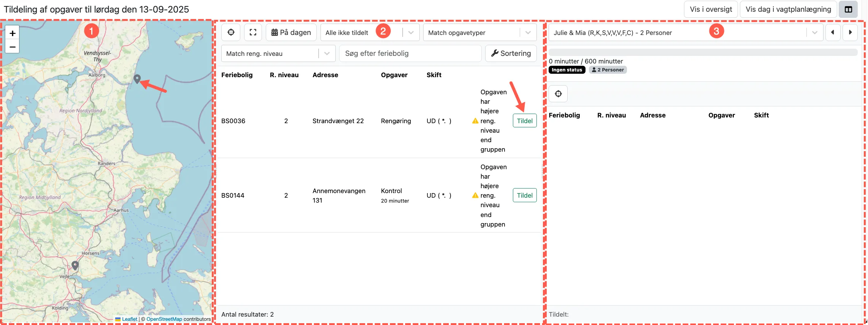Viewport: 868px width, 325px height.
Task: Zoom in on the map
Action: tap(12, 33)
